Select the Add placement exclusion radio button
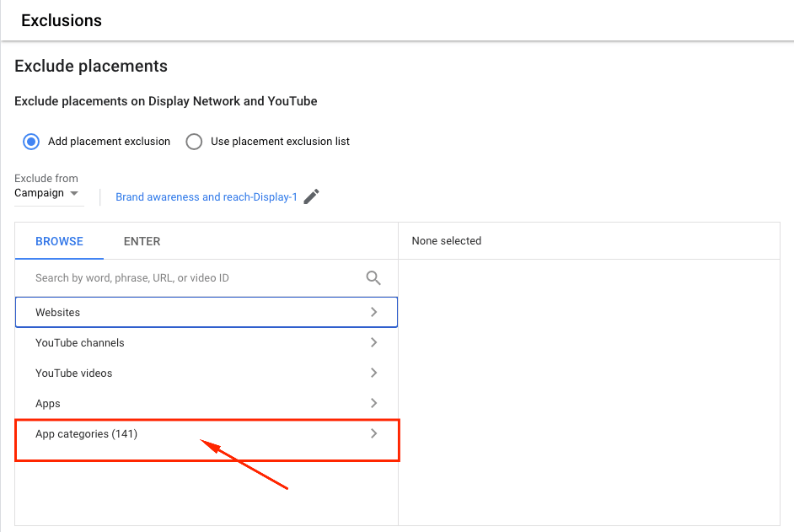Screen dimensions: 794x532 [x=31, y=142]
